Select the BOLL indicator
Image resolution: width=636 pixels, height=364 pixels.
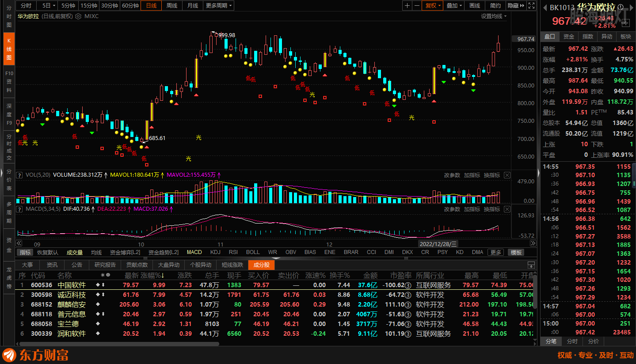coord(253,252)
